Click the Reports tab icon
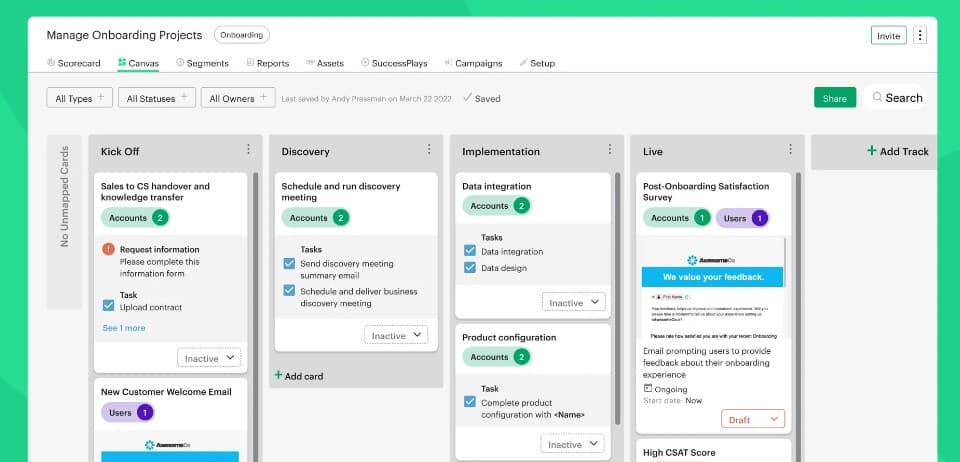Image resolution: width=960 pixels, height=462 pixels. click(250, 62)
